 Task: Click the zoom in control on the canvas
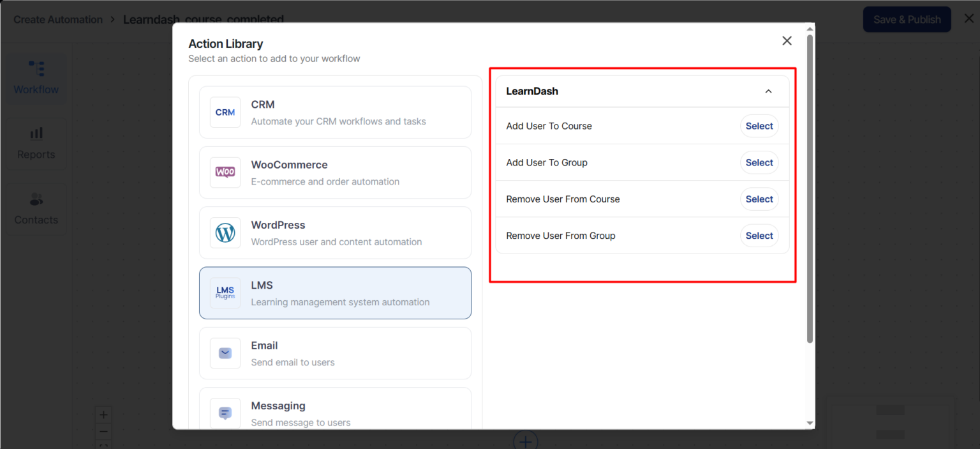tap(103, 414)
